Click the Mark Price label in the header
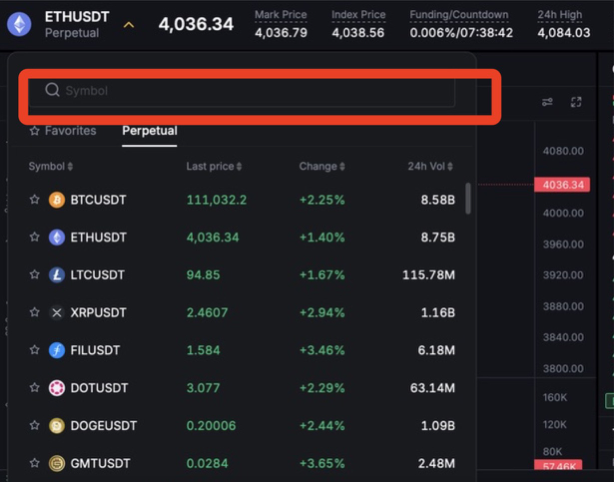 pos(281,15)
